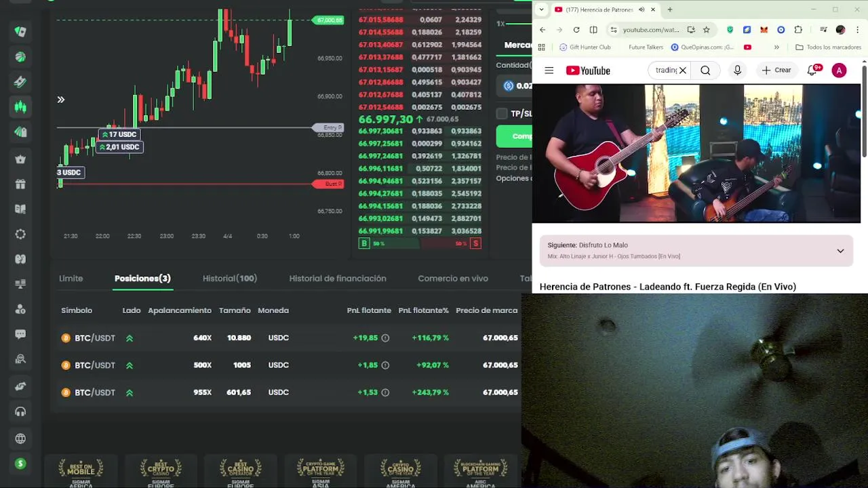Search with YouTube microphone icon
Image resolution: width=868 pixels, height=488 pixels.
click(737, 70)
